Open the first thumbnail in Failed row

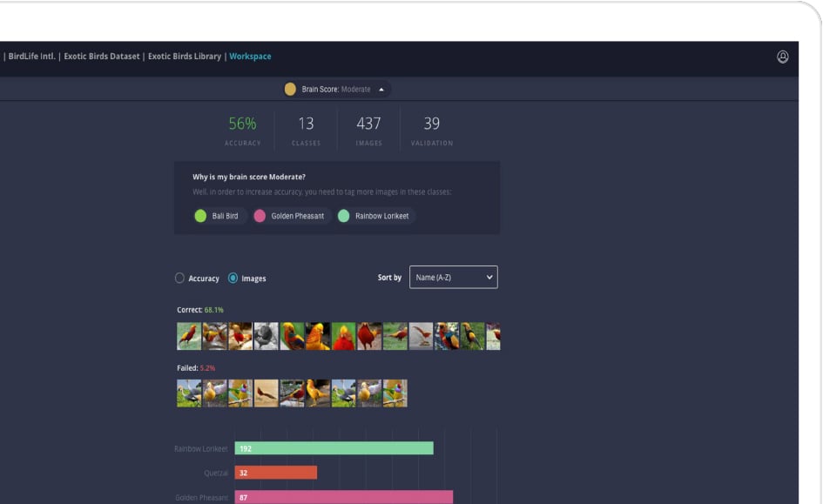[x=188, y=393]
